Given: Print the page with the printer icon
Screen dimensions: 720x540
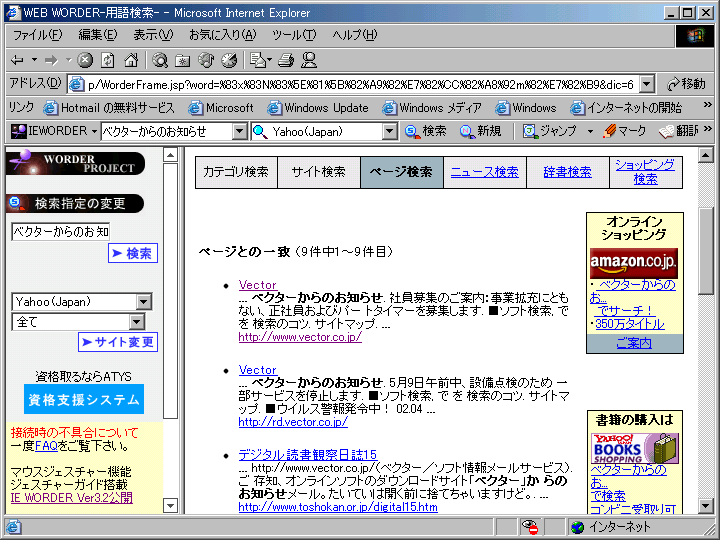Looking at the screenshot, I should click(286, 60).
